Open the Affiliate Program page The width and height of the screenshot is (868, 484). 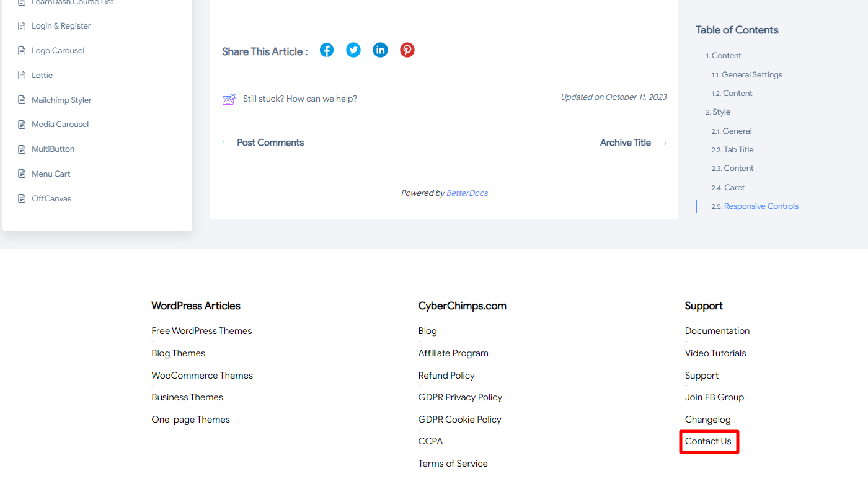click(x=453, y=353)
